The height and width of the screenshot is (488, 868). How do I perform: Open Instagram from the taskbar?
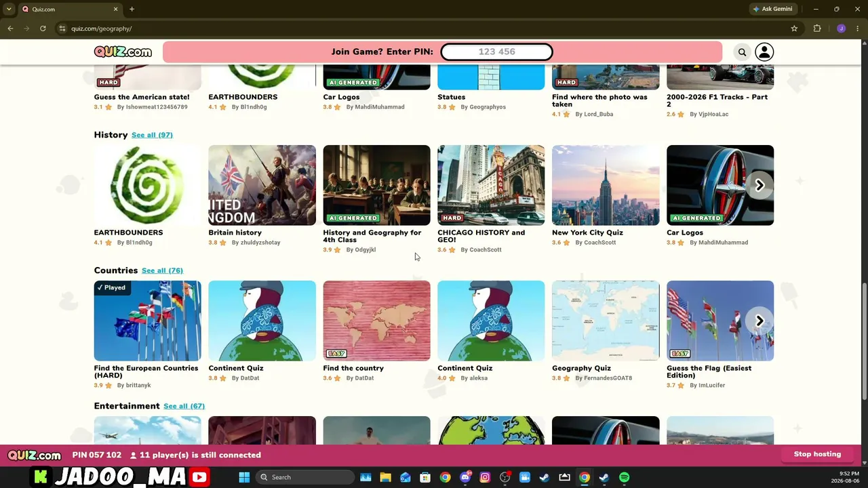click(x=485, y=477)
